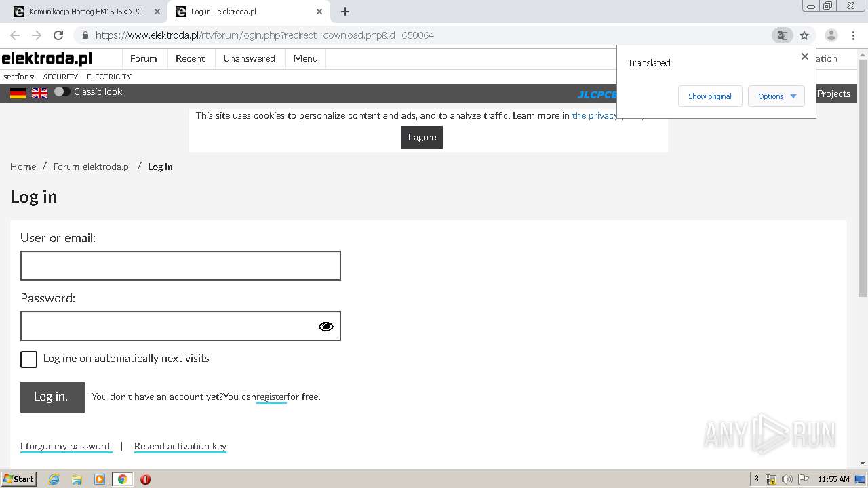
Task: Click the elektroda.pl logo
Action: tap(47, 58)
